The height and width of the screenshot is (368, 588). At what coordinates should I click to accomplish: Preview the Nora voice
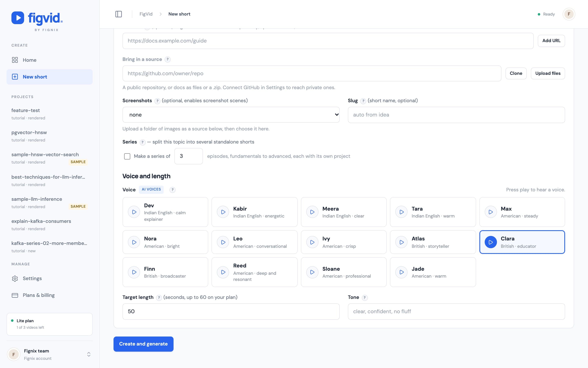(x=134, y=242)
